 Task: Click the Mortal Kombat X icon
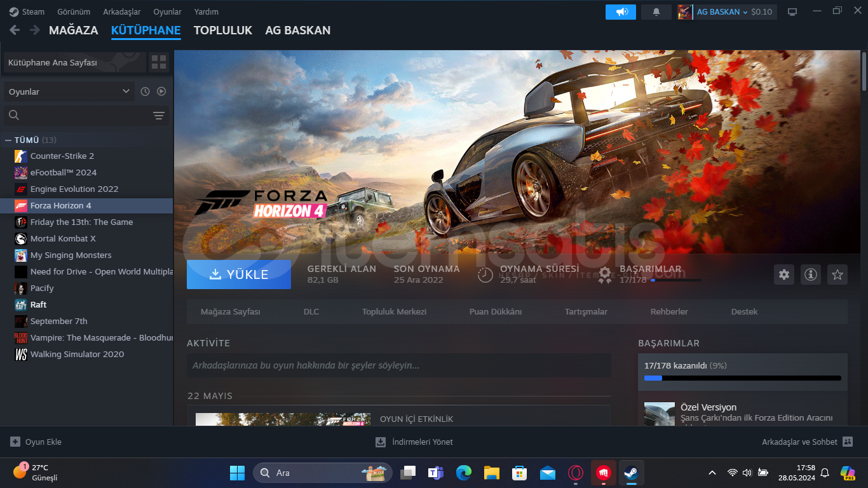[x=21, y=239]
